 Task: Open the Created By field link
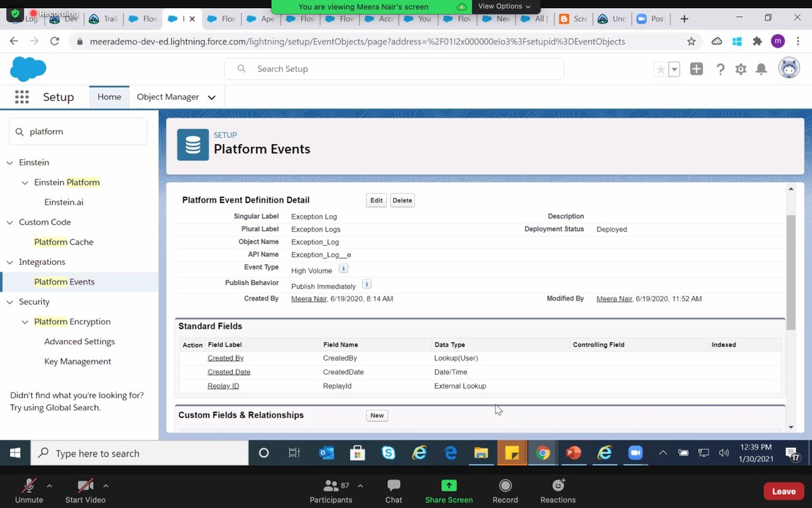225,358
